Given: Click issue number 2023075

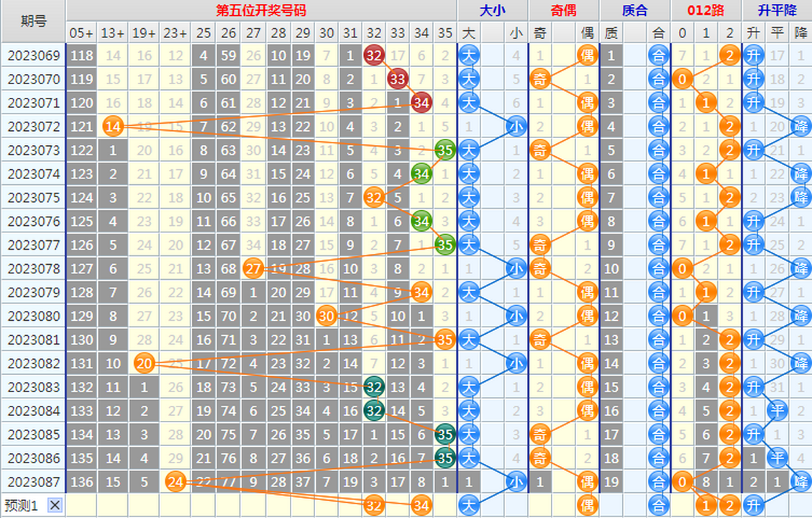Looking at the screenshot, I should (x=34, y=198).
